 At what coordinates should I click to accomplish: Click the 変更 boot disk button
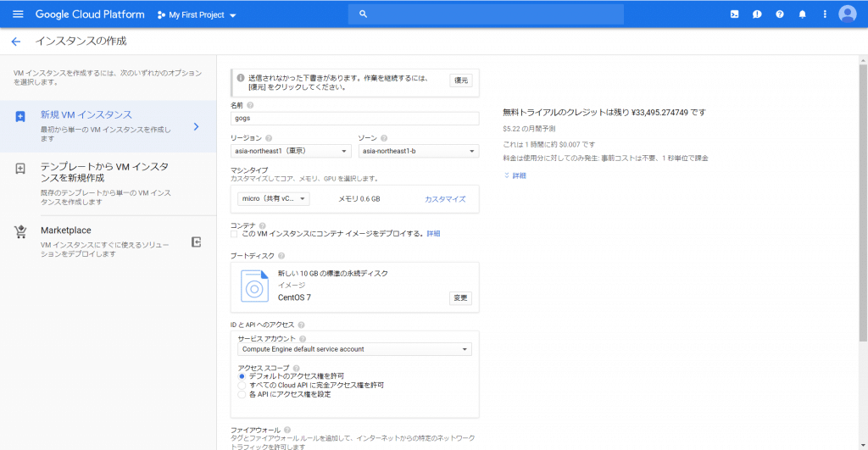tap(460, 298)
